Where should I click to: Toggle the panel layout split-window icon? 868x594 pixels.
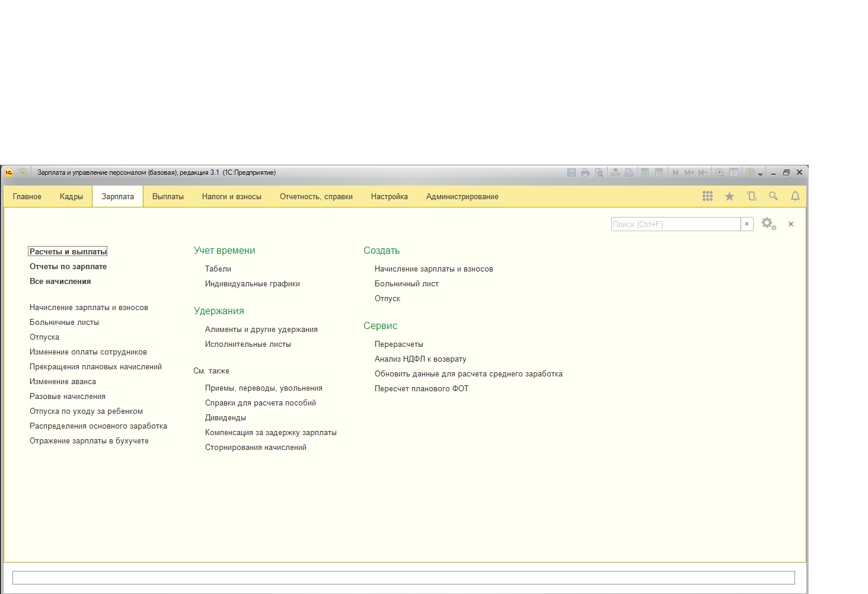click(734, 173)
